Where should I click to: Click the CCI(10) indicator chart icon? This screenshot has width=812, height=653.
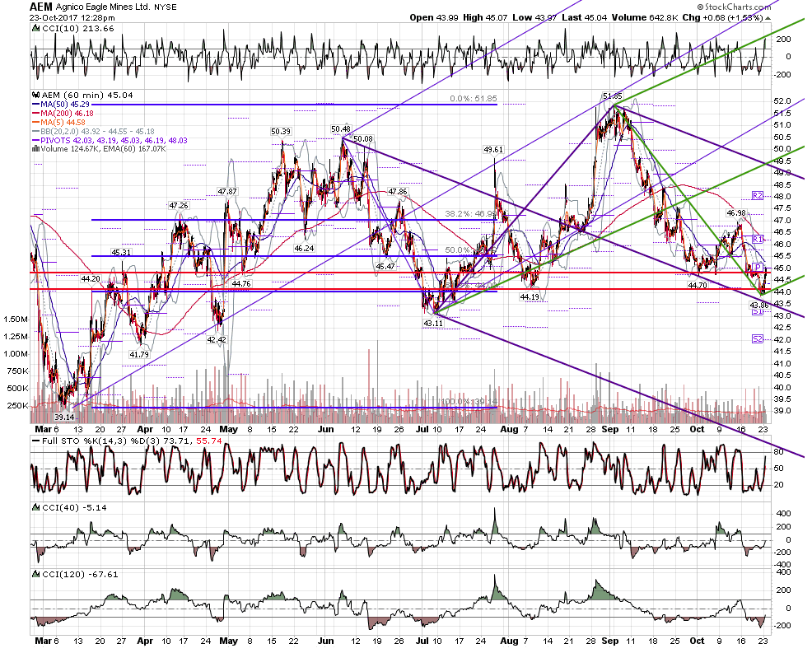(35, 29)
